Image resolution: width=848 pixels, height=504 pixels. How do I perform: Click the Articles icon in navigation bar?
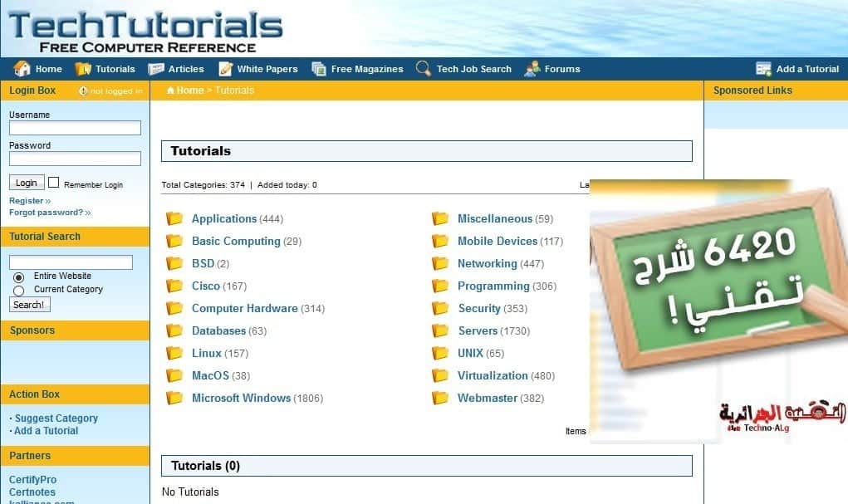pos(156,69)
